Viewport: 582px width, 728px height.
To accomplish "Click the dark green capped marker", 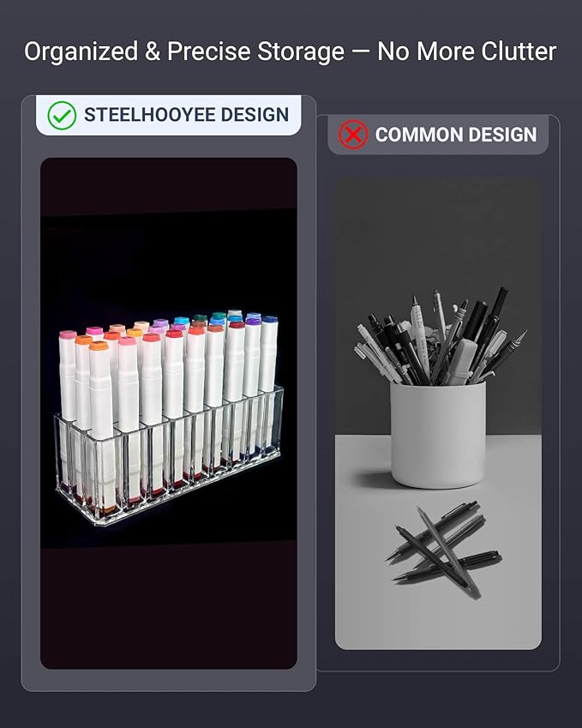I will (200, 318).
